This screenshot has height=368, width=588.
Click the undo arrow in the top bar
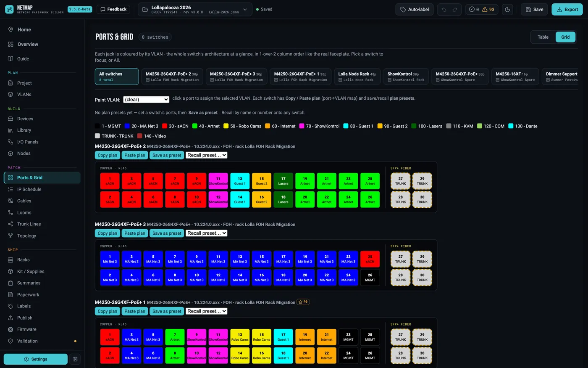click(x=444, y=9)
